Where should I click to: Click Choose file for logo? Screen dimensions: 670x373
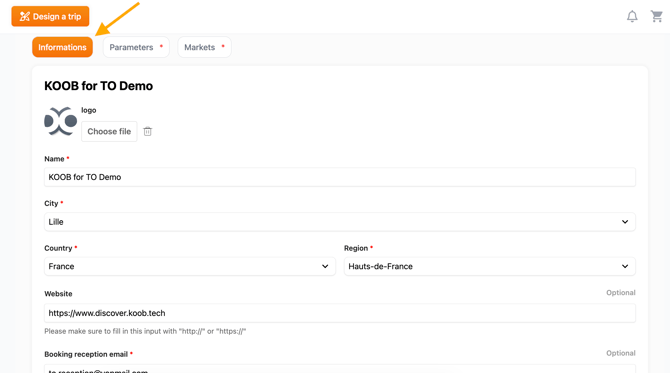click(x=109, y=131)
